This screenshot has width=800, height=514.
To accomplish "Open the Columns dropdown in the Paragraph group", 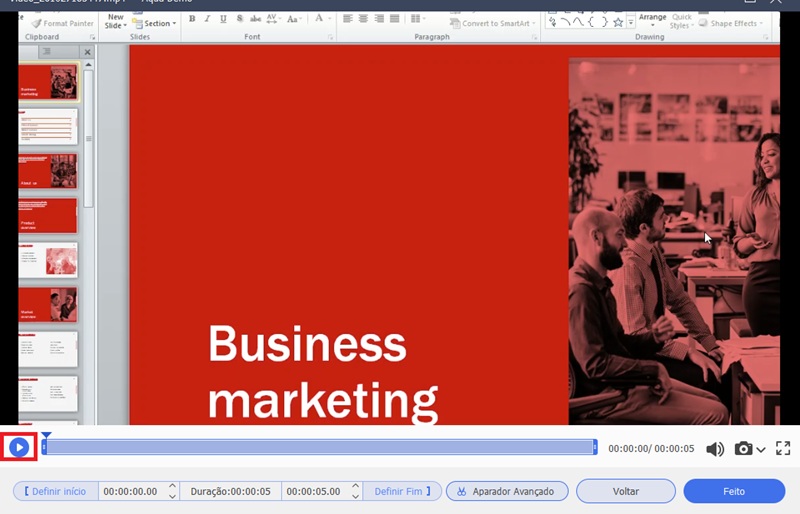I will point(418,19).
